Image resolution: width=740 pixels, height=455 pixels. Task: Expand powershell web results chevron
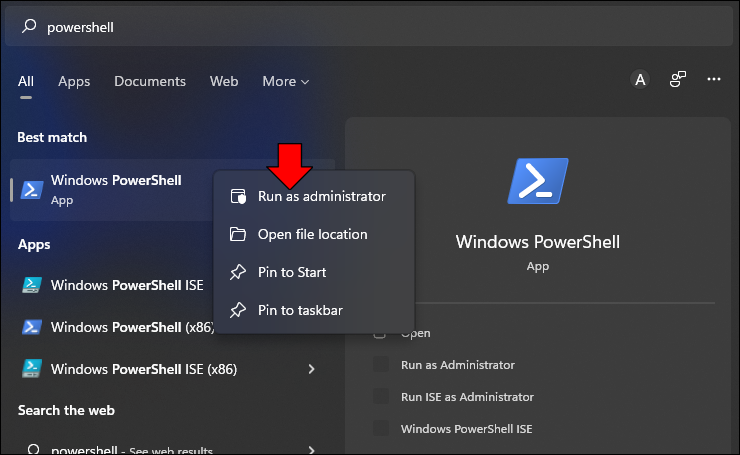(311, 450)
